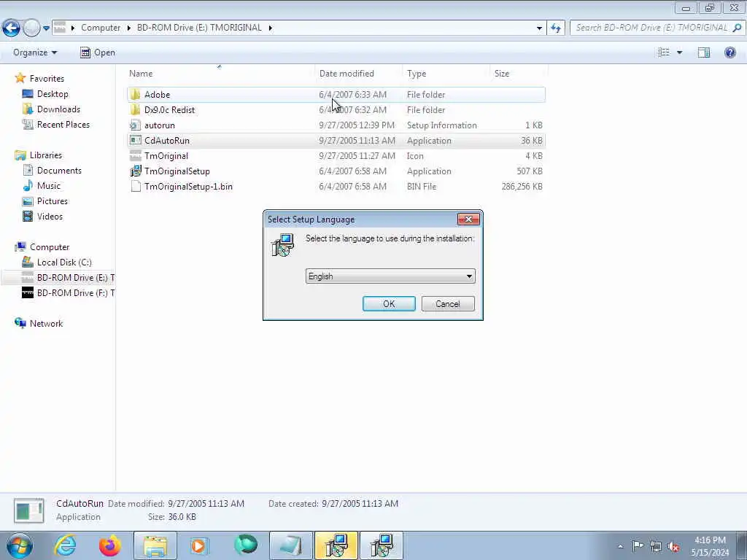Show hidden tray icons arrow
The height and width of the screenshot is (560, 747).
point(620,546)
